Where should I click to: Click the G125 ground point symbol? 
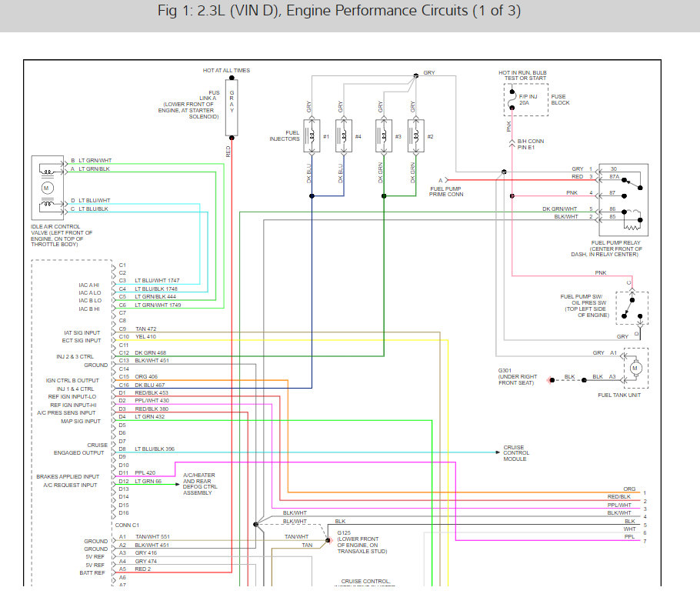328,540
